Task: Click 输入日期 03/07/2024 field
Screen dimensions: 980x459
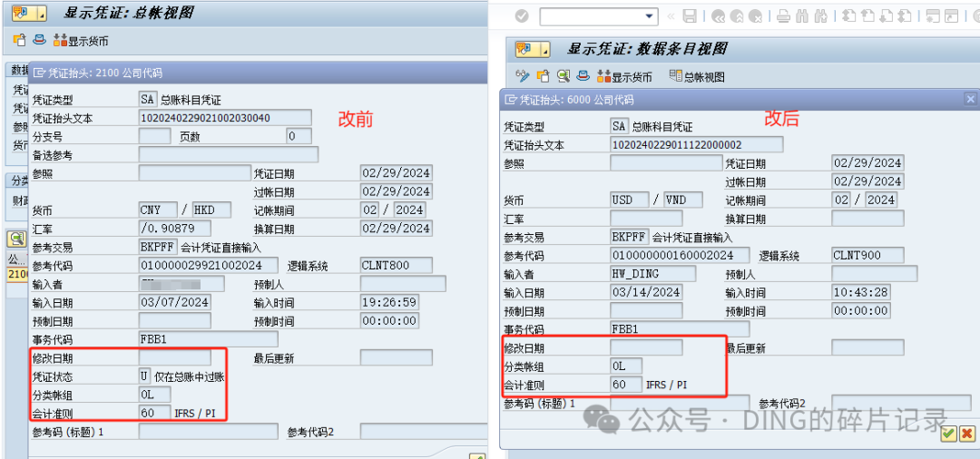Action: tap(175, 303)
